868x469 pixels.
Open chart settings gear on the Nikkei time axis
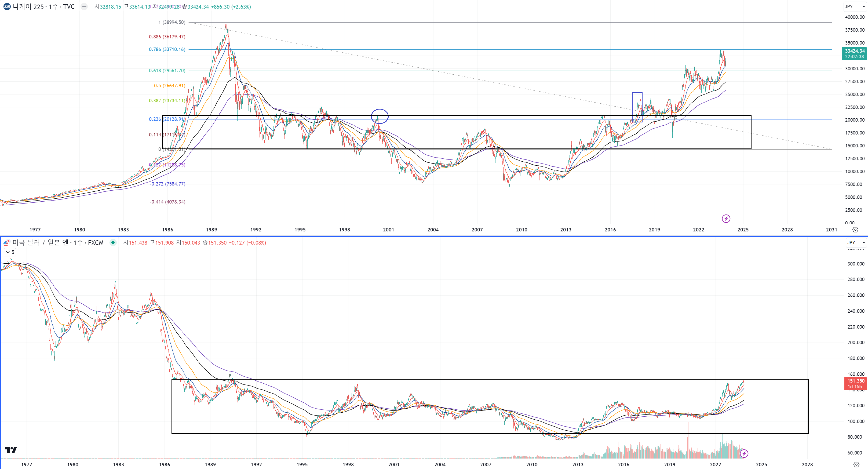(x=855, y=230)
